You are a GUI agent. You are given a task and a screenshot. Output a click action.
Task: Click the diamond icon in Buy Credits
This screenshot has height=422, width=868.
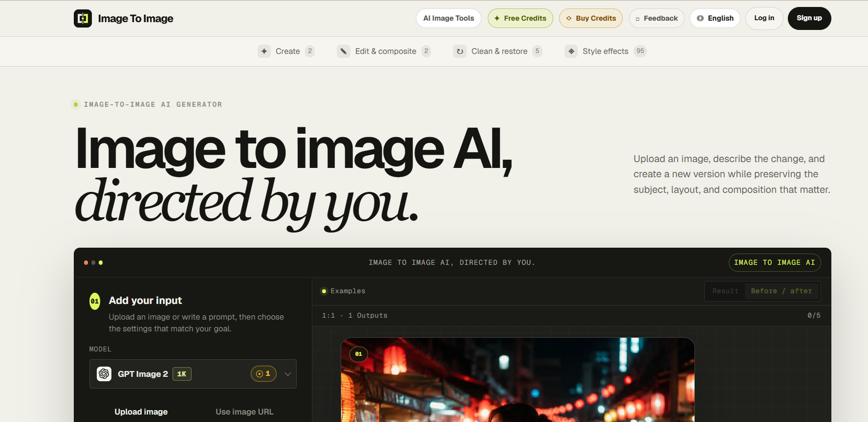tap(569, 18)
